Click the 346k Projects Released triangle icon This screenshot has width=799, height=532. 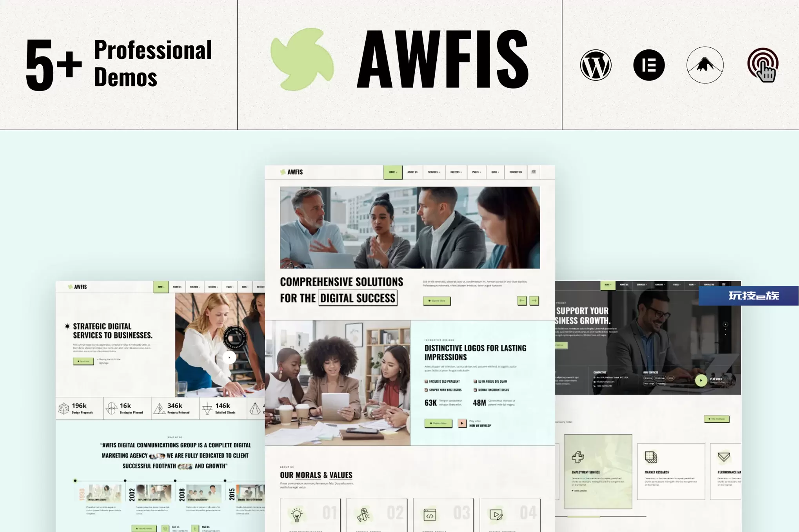159,409
